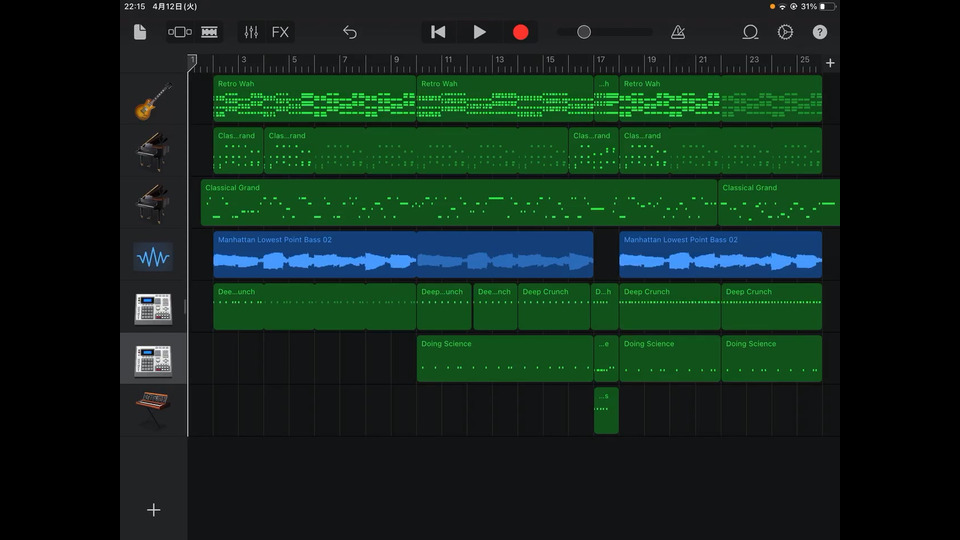960x540 pixels.
Task: Toggle the metronome
Action: [x=678, y=32]
